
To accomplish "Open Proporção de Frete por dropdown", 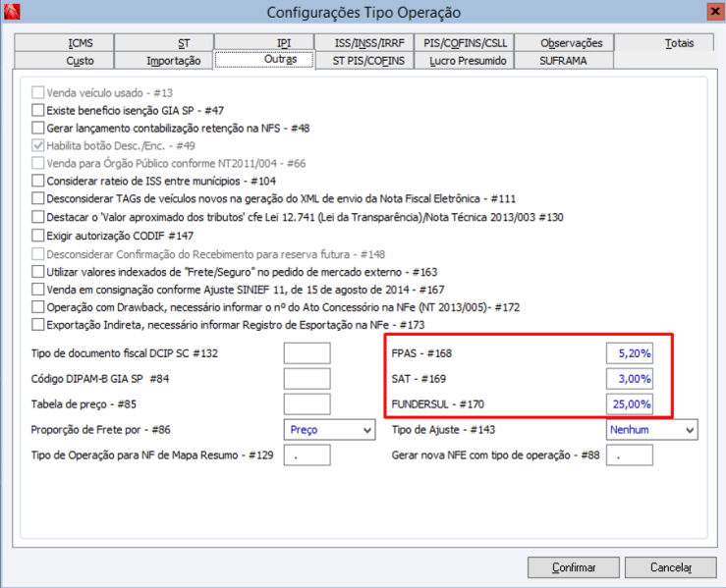I will (x=329, y=430).
